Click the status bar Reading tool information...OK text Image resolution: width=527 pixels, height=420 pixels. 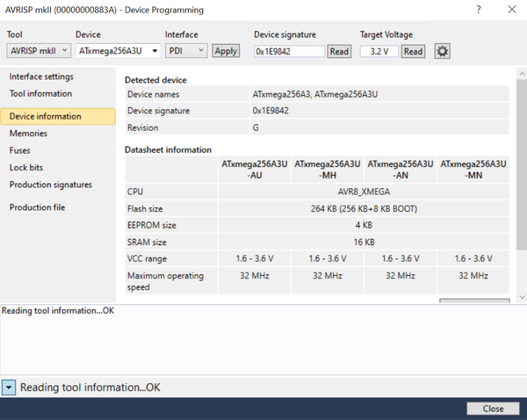[90, 387]
